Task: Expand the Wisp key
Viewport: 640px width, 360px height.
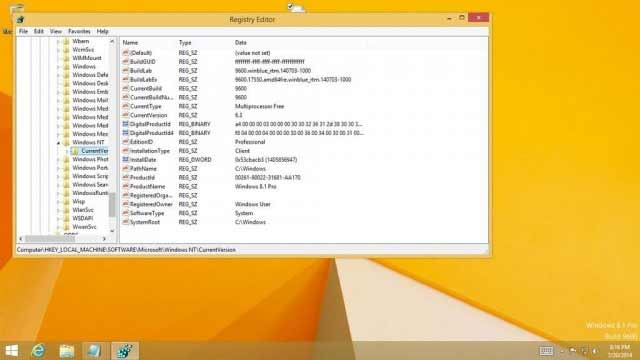Action: point(58,202)
